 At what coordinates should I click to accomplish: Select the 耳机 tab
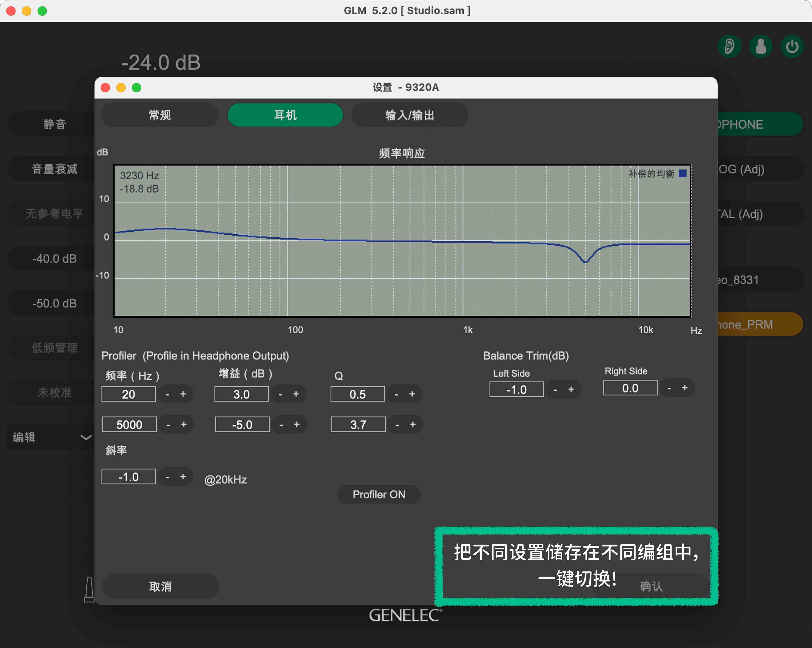pyautogui.click(x=285, y=115)
